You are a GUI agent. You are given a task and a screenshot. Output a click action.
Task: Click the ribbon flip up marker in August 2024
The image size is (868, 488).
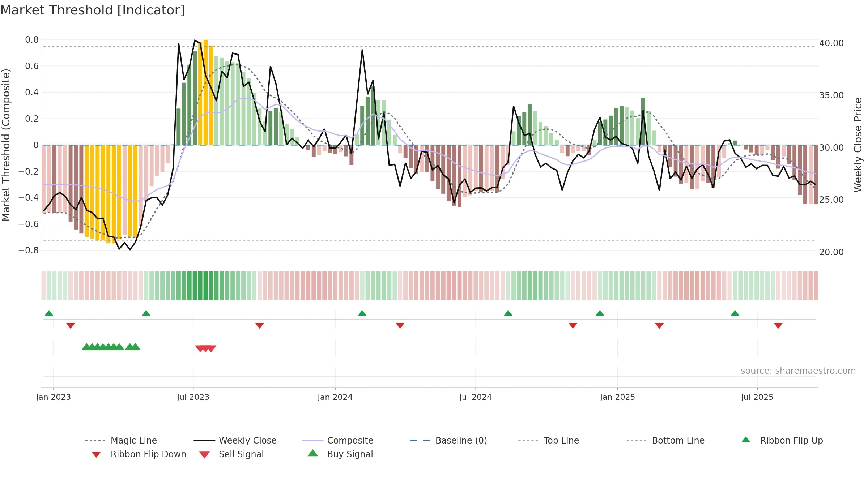coord(508,313)
